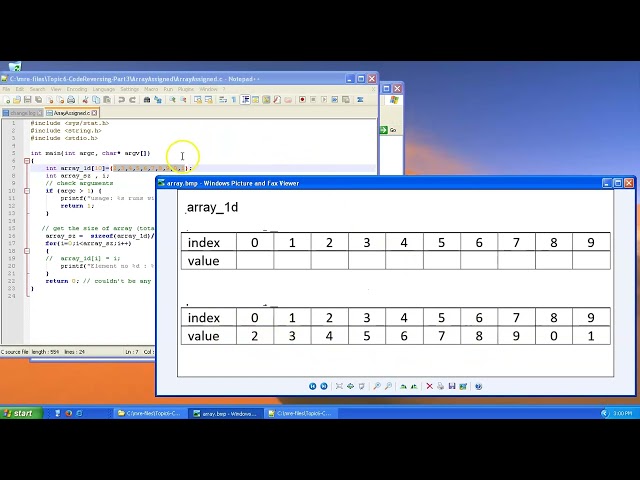Open the Windows Start menu
This screenshot has width=640, height=480.
21,413
